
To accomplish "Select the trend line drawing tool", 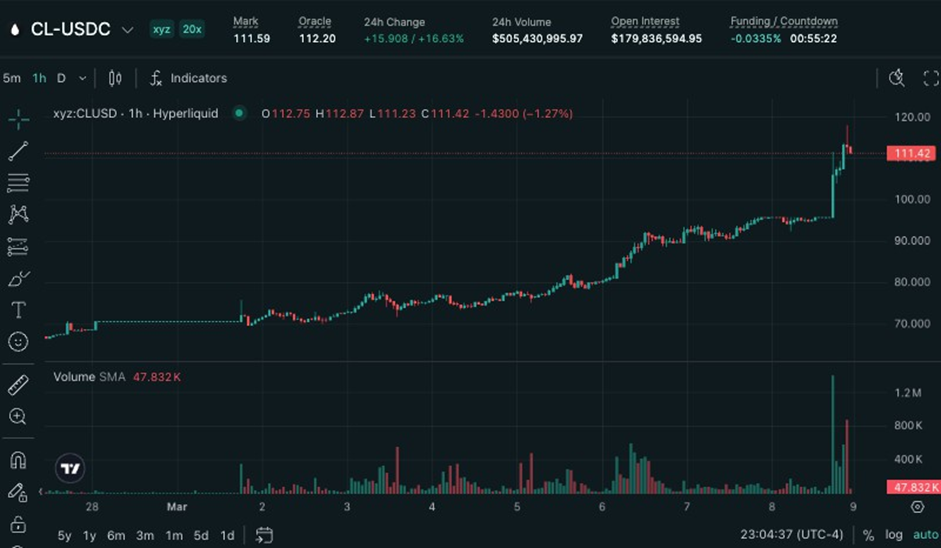I will click(18, 151).
